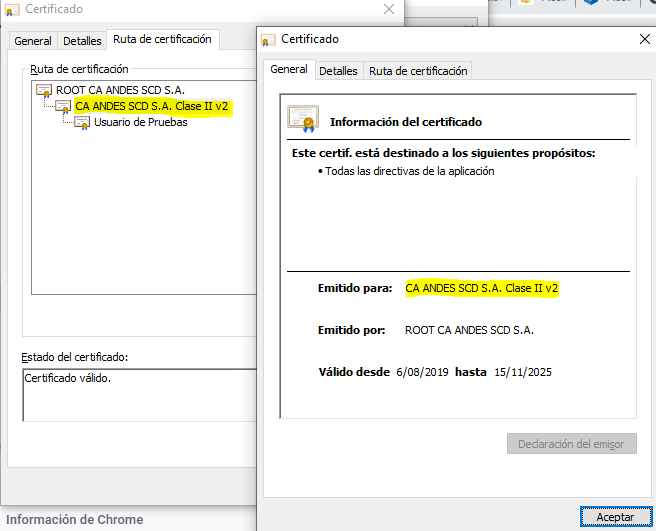This screenshot has height=531, width=656.
Task: Select General tab in front certificate dialog
Action: tap(289, 70)
